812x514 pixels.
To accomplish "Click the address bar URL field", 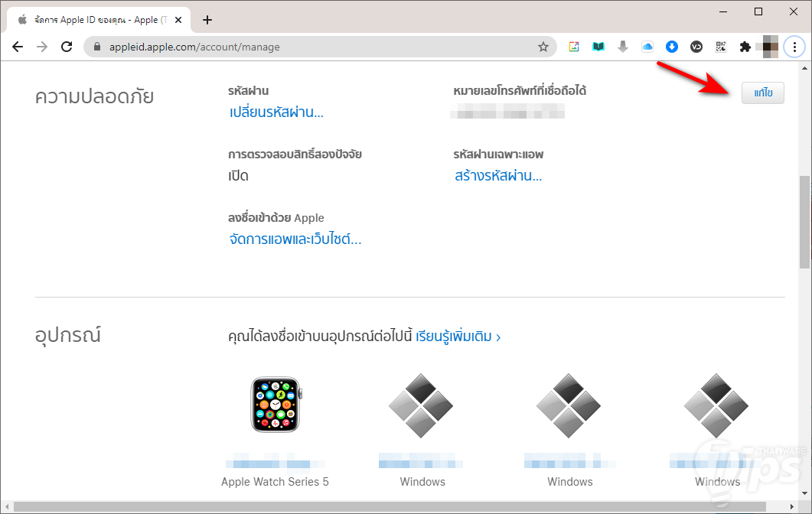I will pos(321,47).
